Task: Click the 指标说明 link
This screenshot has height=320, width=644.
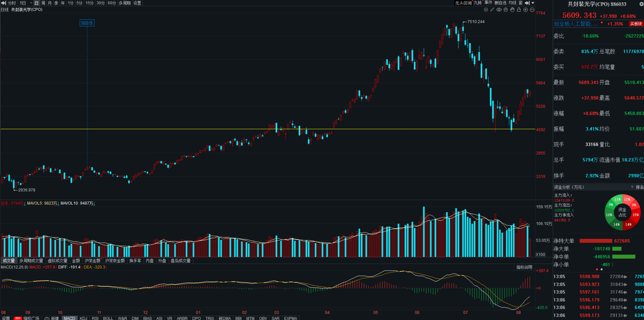Action: tap(524, 267)
